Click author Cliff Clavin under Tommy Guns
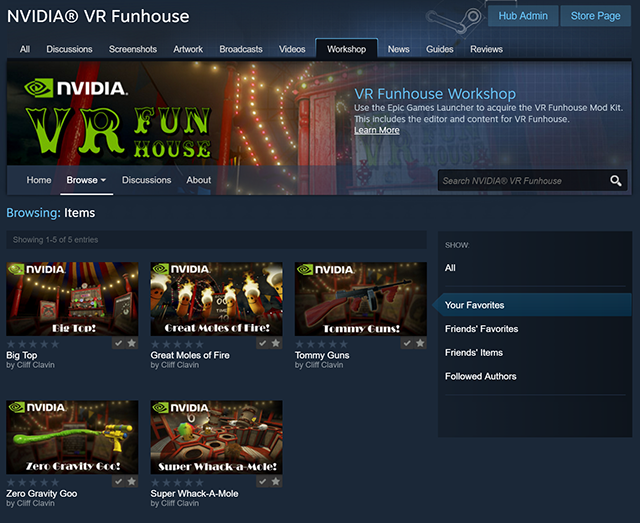 (324, 365)
